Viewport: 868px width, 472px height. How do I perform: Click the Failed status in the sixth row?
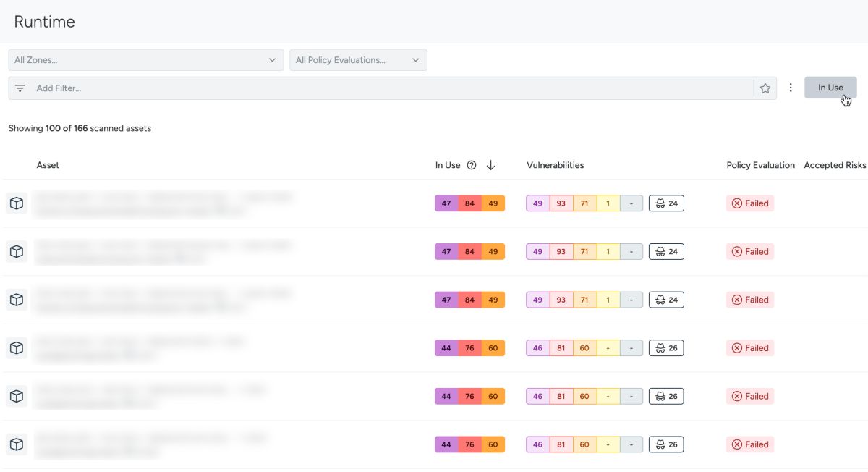click(x=750, y=444)
